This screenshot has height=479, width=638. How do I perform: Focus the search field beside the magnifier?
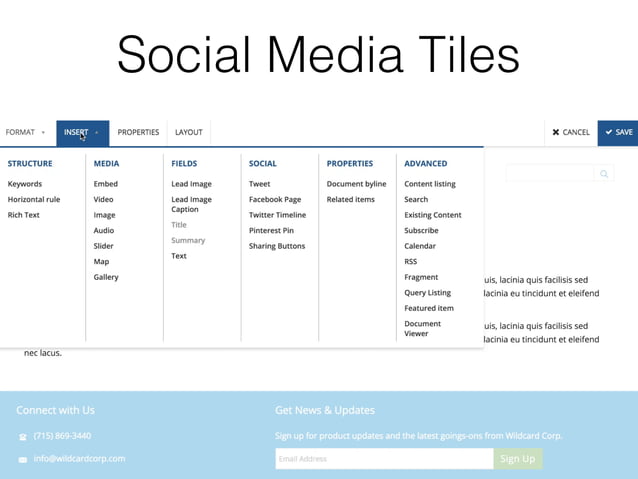tap(550, 174)
